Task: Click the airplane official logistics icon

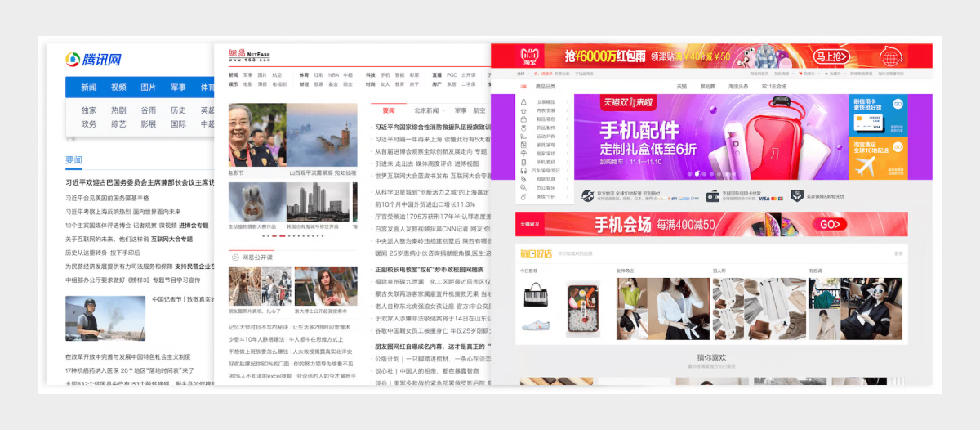Action: tap(588, 195)
